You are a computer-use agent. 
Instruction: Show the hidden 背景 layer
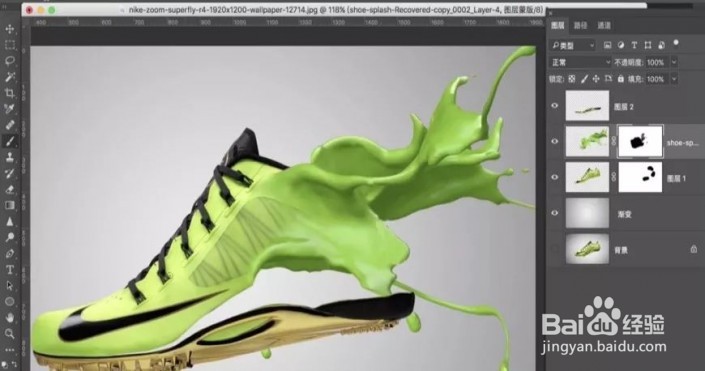[555, 249]
